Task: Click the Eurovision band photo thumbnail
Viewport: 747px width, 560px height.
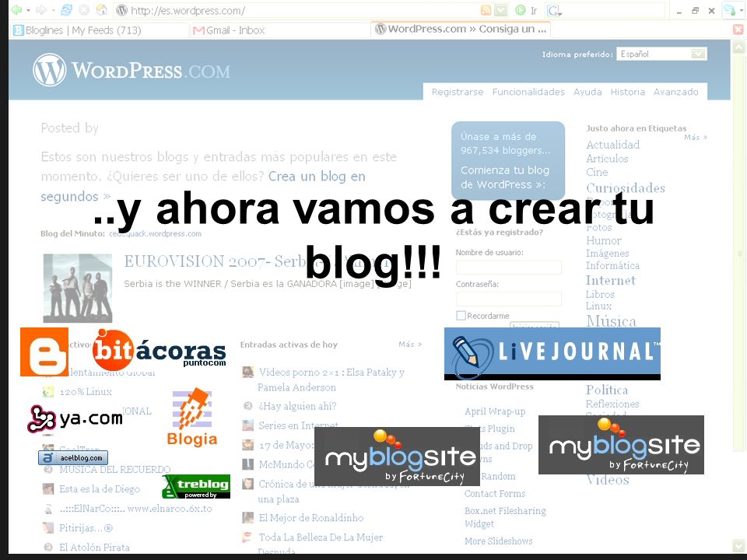Action: click(x=78, y=288)
